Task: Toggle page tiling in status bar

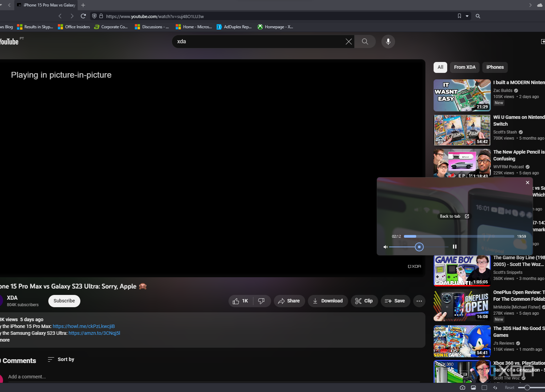Action: [484, 388]
